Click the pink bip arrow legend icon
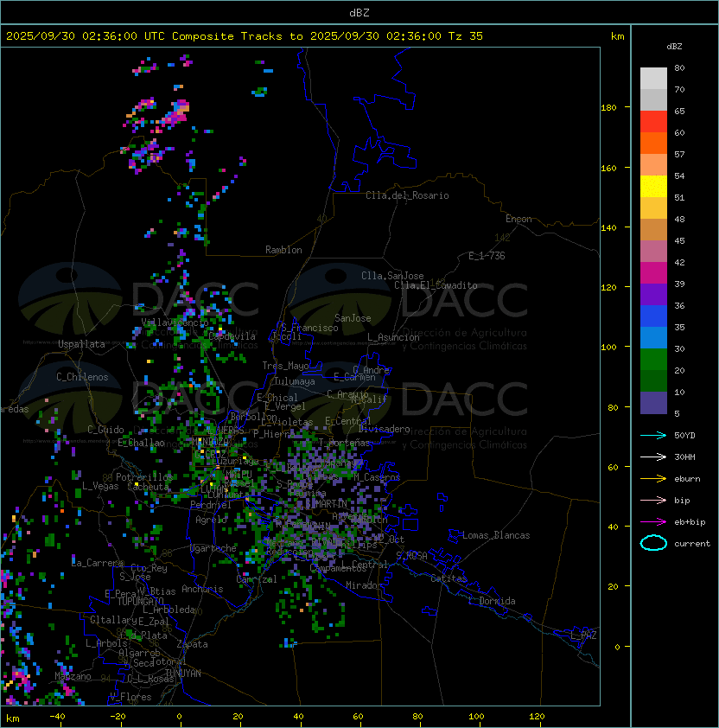 click(x=653, y=500)
